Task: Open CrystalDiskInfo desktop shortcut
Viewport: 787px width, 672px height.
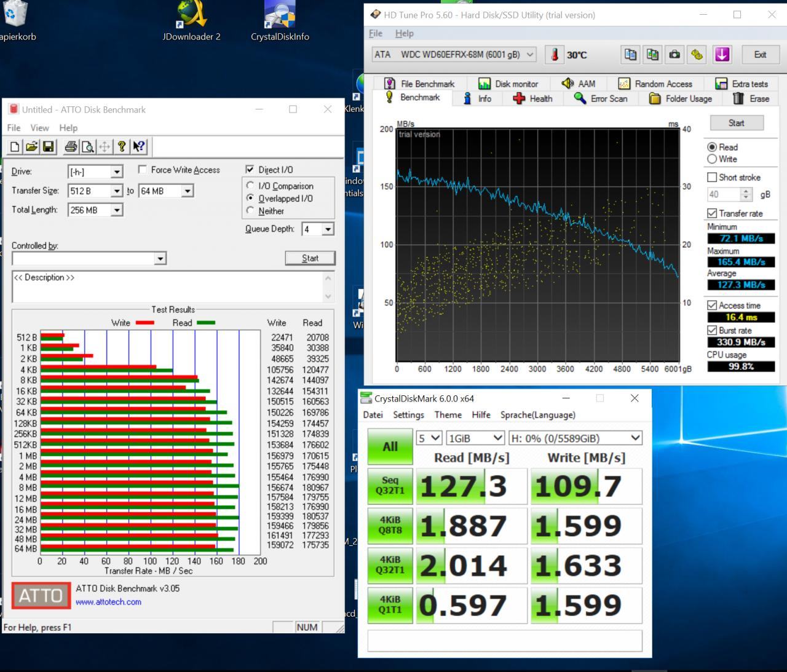Action: pos(280,22)
